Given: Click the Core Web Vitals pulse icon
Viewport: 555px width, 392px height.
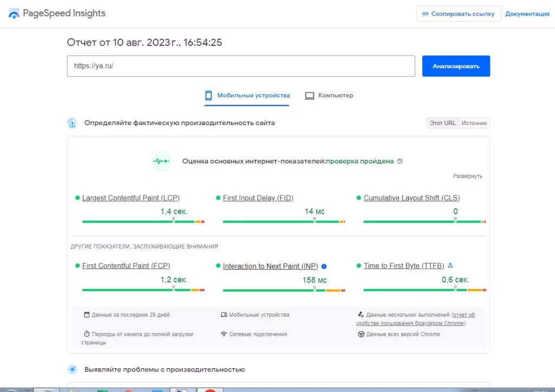Looking at the screenshot, I should (161, 161).
